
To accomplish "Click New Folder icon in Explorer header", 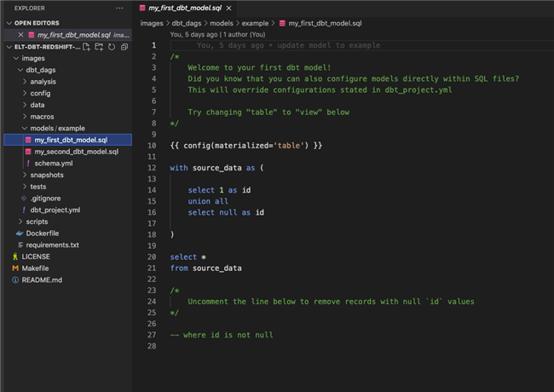I will click(x=100, y=47).
